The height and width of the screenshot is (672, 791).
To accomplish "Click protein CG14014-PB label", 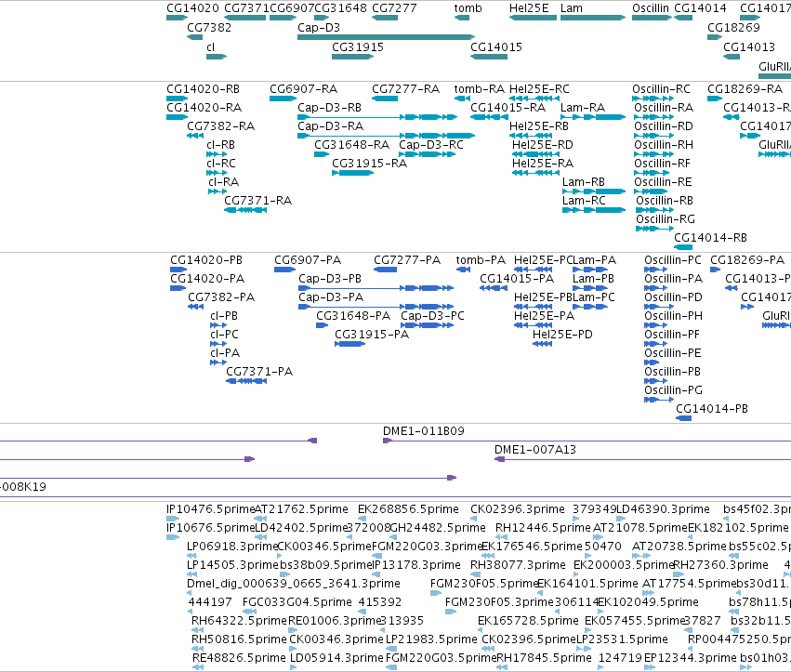I will click(712, 409).
